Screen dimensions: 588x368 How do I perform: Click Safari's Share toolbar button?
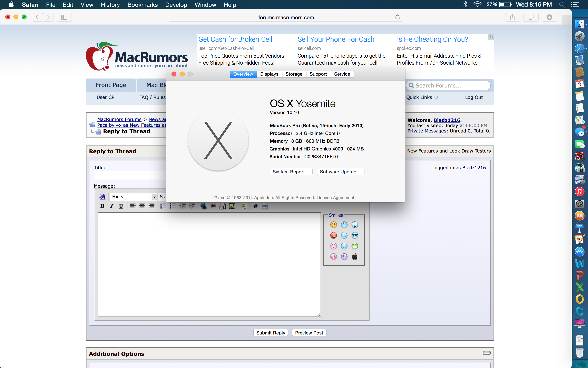click(512, 17)
